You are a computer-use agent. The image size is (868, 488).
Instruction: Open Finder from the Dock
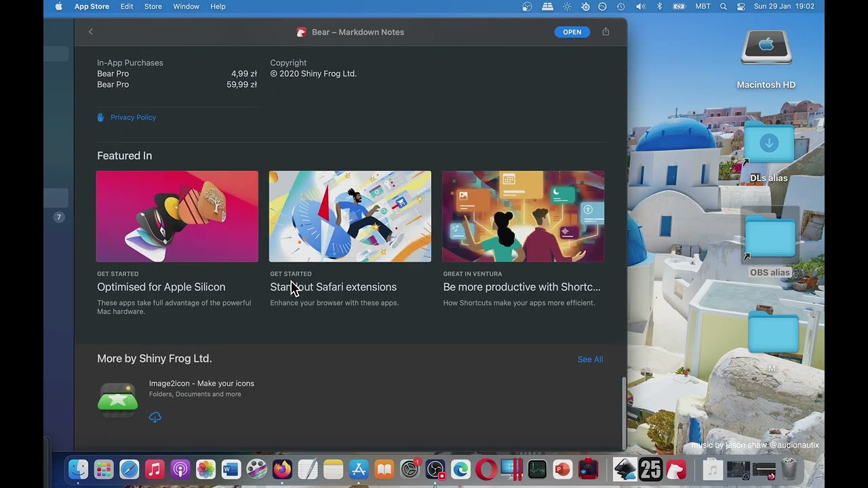pyautogui.click(x=78, y=469)
